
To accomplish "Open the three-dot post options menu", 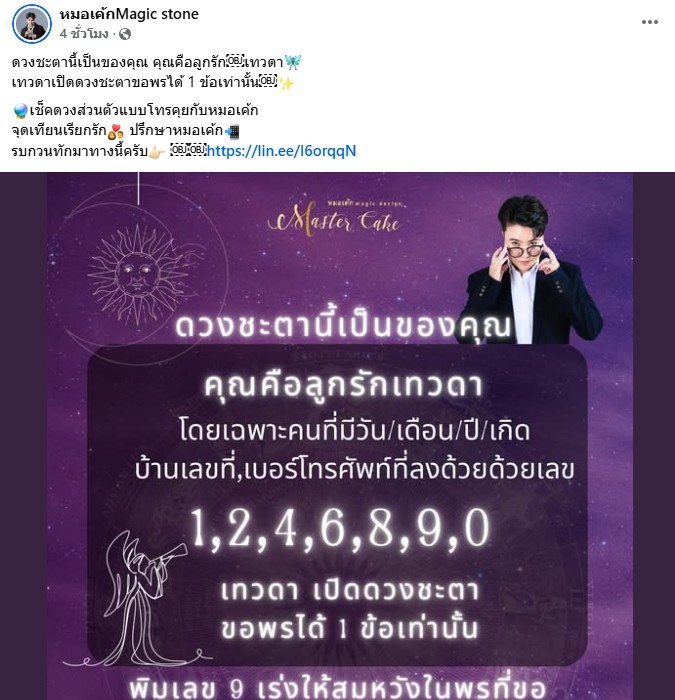I will pos(650,22).
